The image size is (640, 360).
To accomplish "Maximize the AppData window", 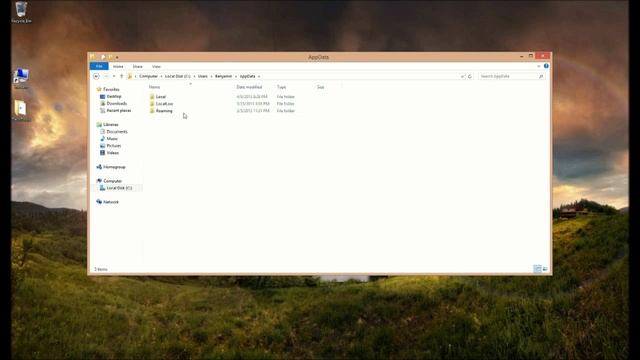I will coord(531,56).
